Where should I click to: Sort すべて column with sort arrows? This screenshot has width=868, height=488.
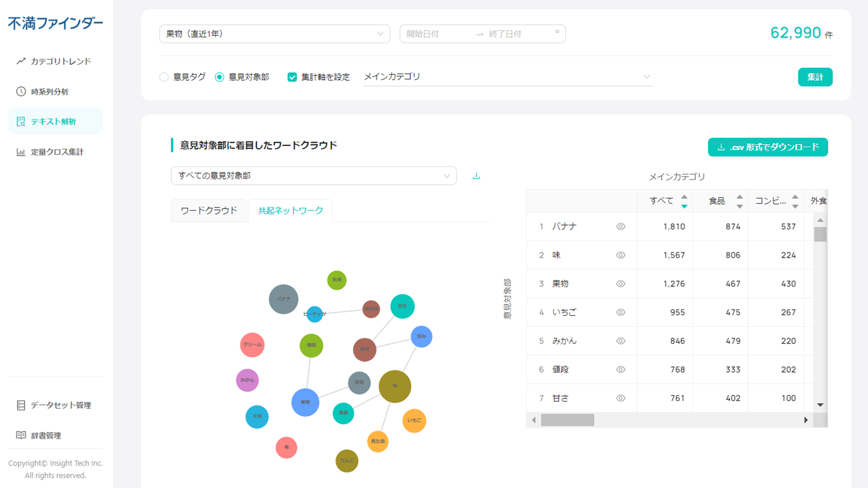[x=684, y=201]
